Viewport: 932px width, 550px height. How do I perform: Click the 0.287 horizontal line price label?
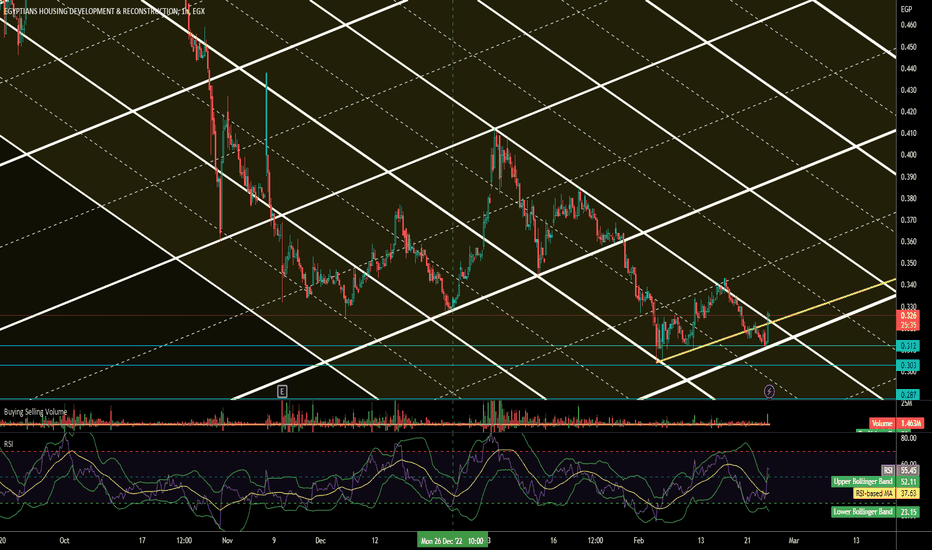click(x=908, y=395)
